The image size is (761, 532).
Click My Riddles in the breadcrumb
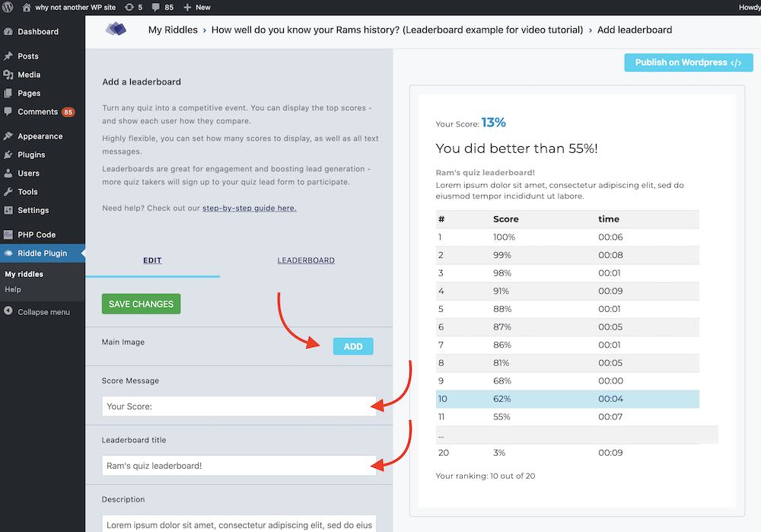174,30
